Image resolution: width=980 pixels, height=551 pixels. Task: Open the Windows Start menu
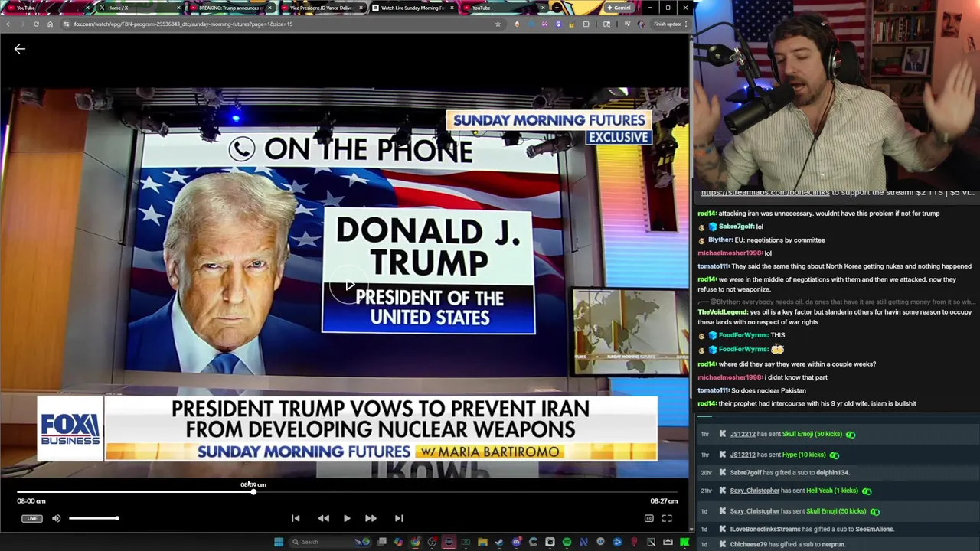tap(279, 542)
